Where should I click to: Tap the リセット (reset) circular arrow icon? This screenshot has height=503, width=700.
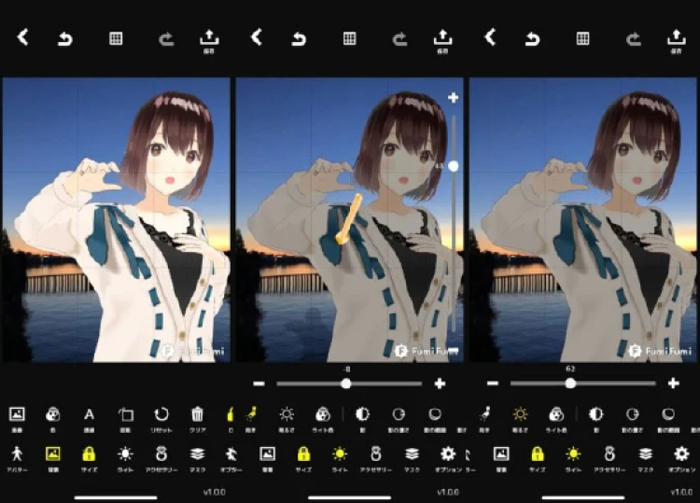tap(161, 415)
